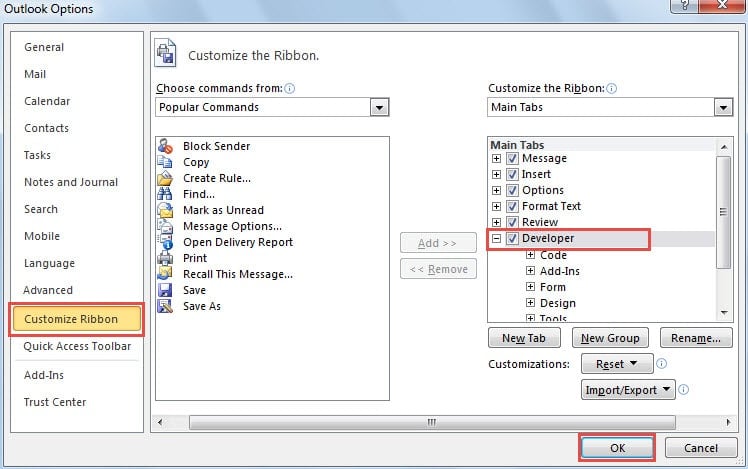748x469 pixels.
Task: Open the Add-Ins category in sidebar
Action: 43,375
